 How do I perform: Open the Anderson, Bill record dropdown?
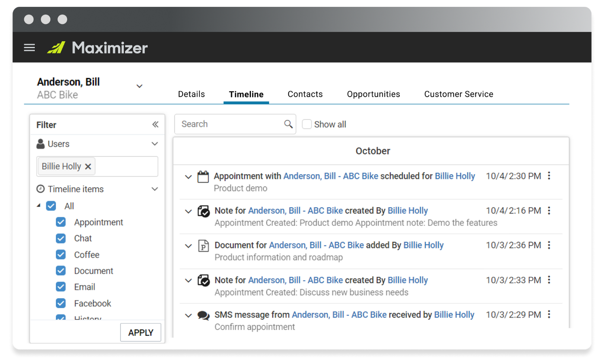coord(140,86)
